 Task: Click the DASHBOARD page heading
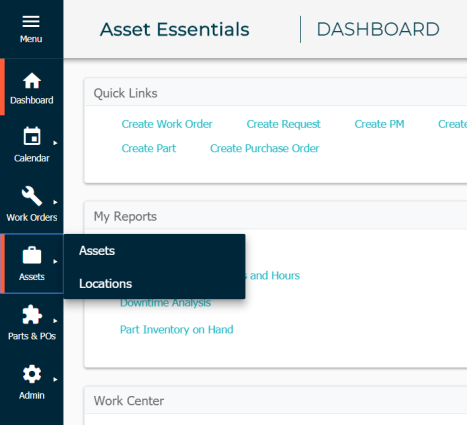click(378, 29)
